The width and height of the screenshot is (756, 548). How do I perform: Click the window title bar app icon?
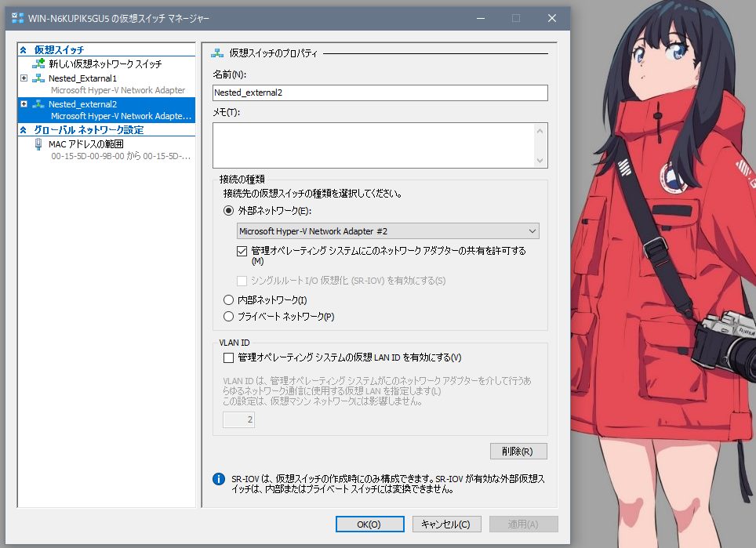click(17, 17)
